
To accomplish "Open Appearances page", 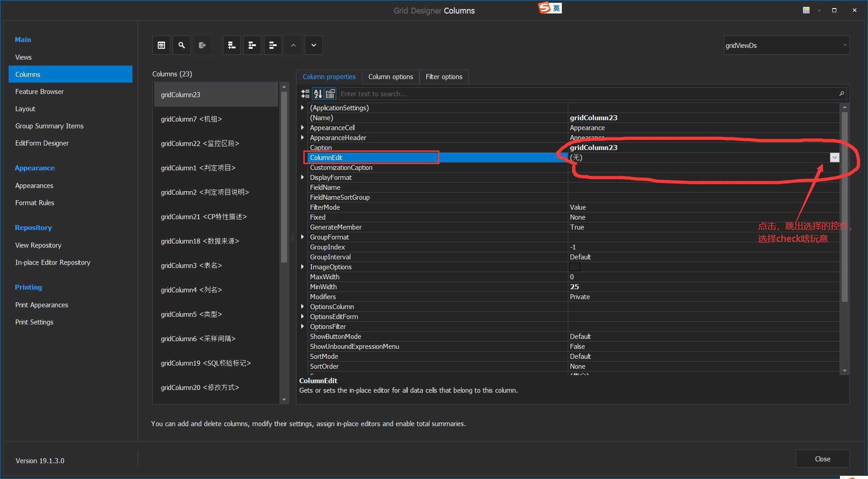I will click(x=70, y=185).
